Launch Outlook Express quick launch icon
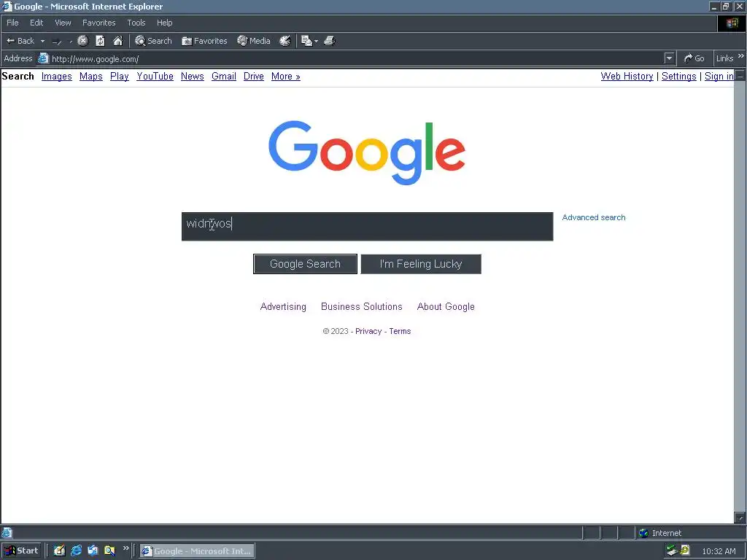 [x=93, y=551]
